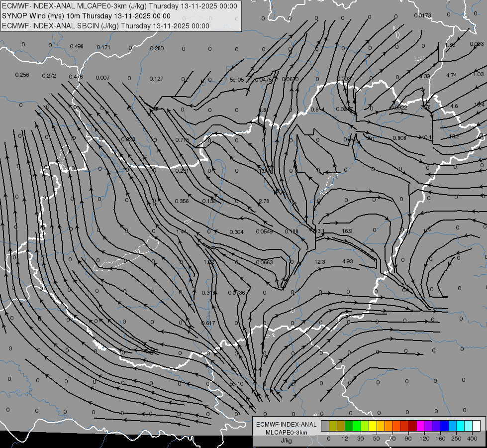Click the ECMWF-INDEX-ANAL label in the legend
Screen dimensions: 487x448
[x=287, y=425]
